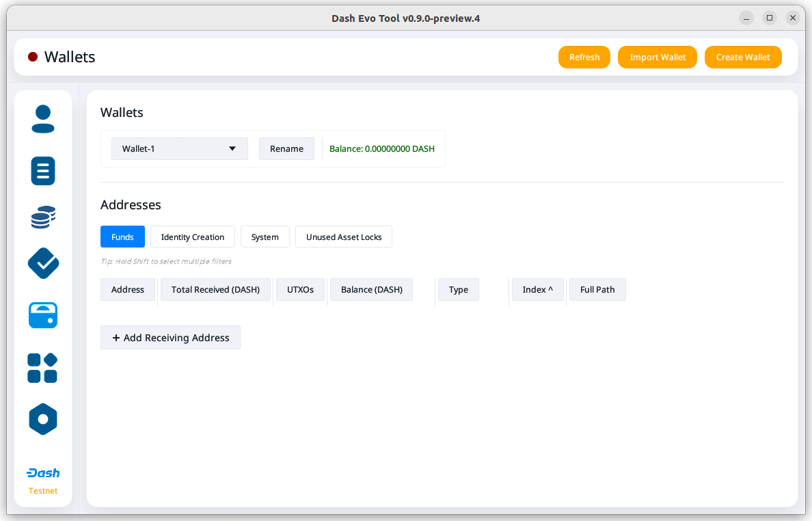Enable the System address filter
Image resolution: width=812 pixels, height=521 pixels.
pos(265,237)
